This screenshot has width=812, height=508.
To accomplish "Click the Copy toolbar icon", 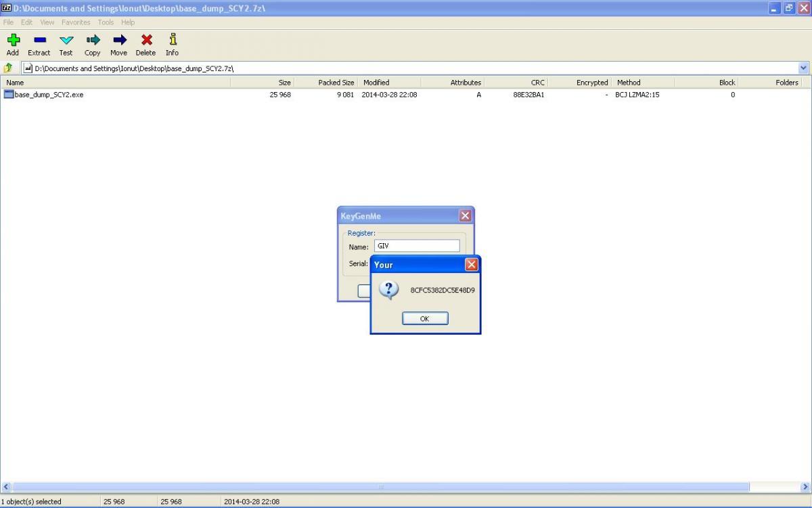I will point(93,40).
